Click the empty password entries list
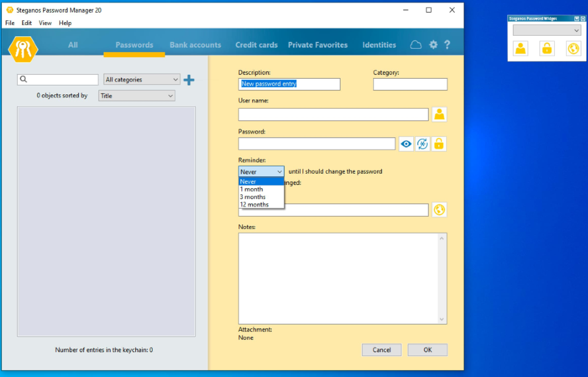Screen dimensions: 588x377 (x=106, y=221)
